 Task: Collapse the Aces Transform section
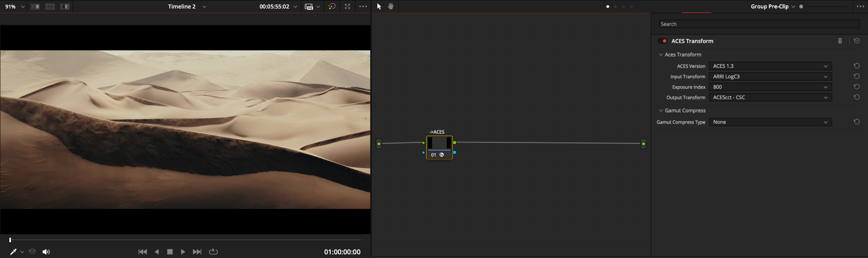click(x=661, y=55)
